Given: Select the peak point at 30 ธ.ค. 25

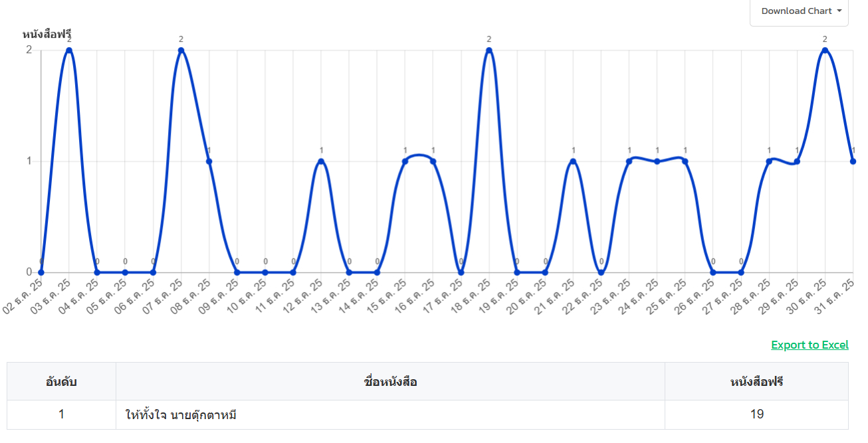Looking at the screenshot, I should click(825, 50).
